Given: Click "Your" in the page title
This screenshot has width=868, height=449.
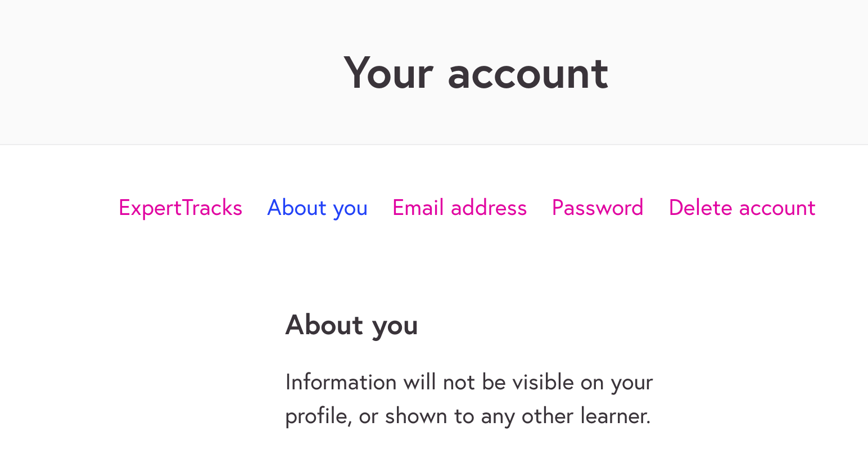Looking at the screenshot, I should coord(388,73).
